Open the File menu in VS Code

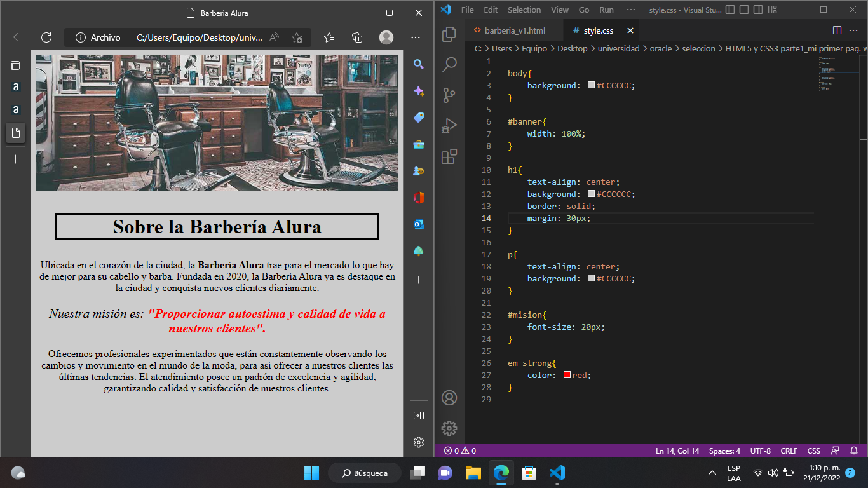pyautogui.click(x=467, y=10)
